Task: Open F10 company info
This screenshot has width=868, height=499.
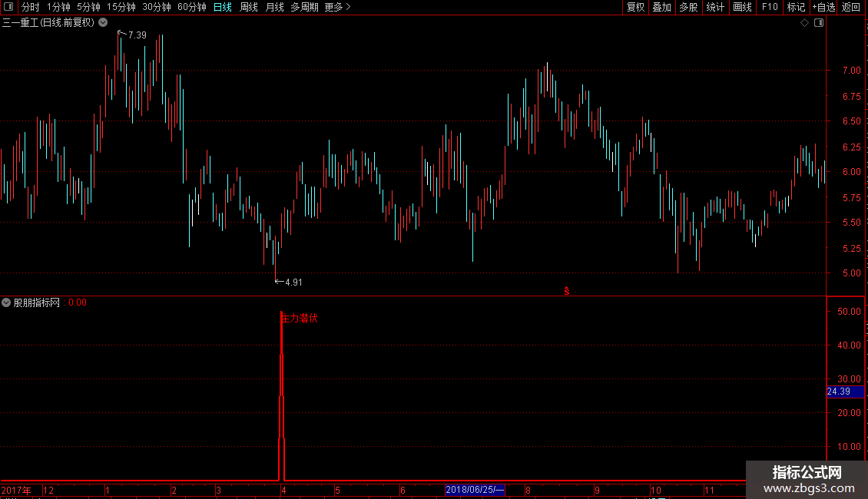Action: point(770,7)
